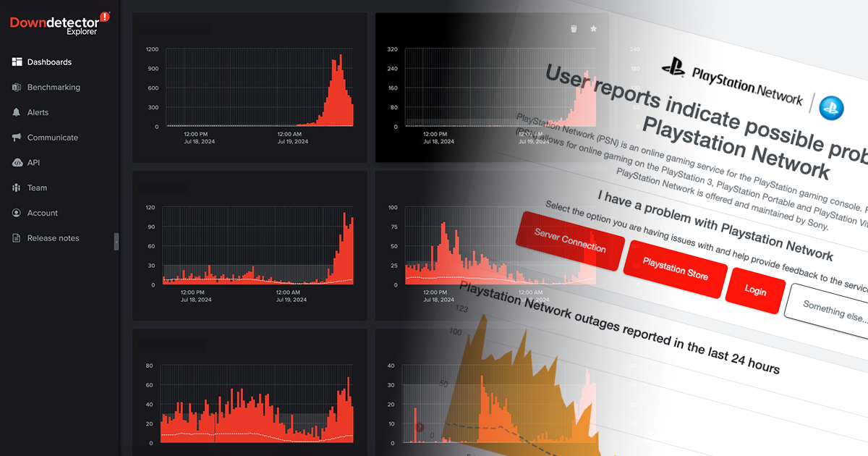This screenshot has height=456, width=868.
Task: Click the red Login button
Action: click(755, 290)
